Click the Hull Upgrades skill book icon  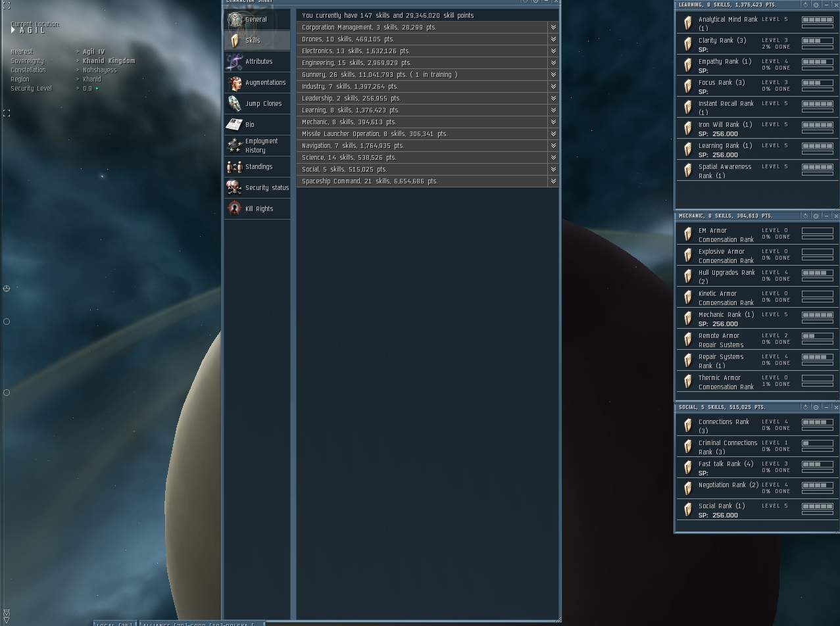point(688,276)
